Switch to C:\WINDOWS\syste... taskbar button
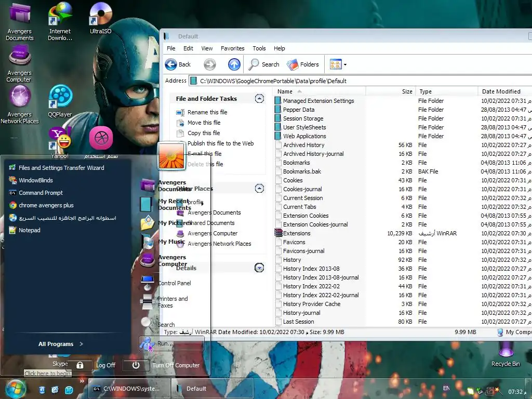 point(128,389)
